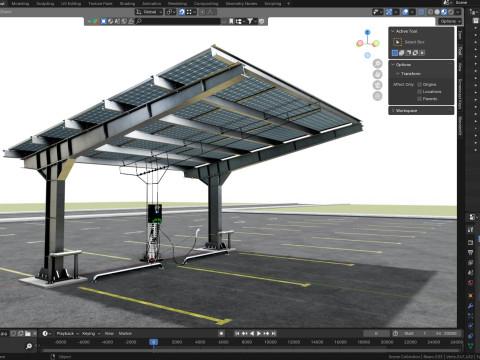Viewport: 480px width, 360px height.
Task: Switch to the Texture Paint tab
Action: [x=100, y=4]
